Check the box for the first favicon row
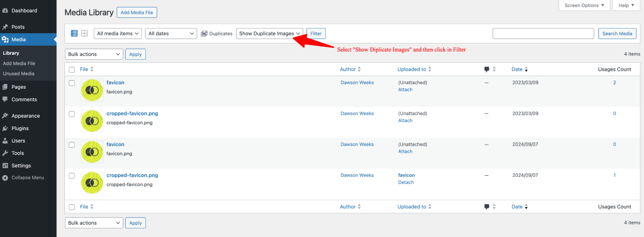The width and height of the screenshot is (644, 237). tap(71, 83)
